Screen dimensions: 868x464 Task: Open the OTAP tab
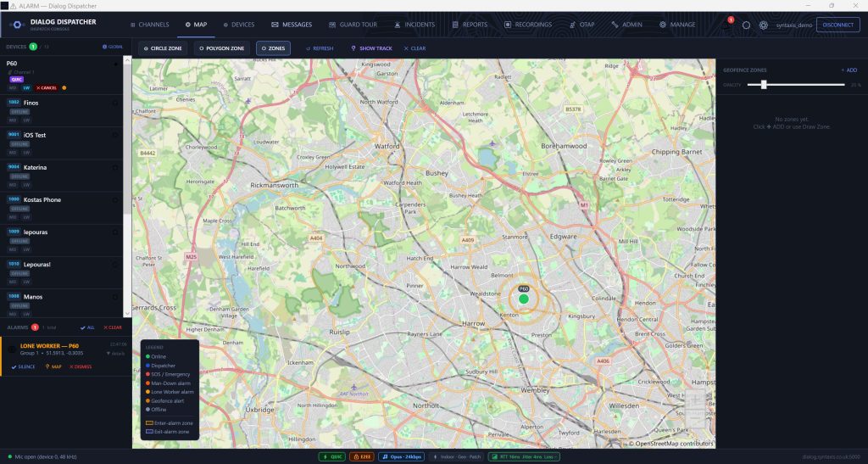point(581,25)
